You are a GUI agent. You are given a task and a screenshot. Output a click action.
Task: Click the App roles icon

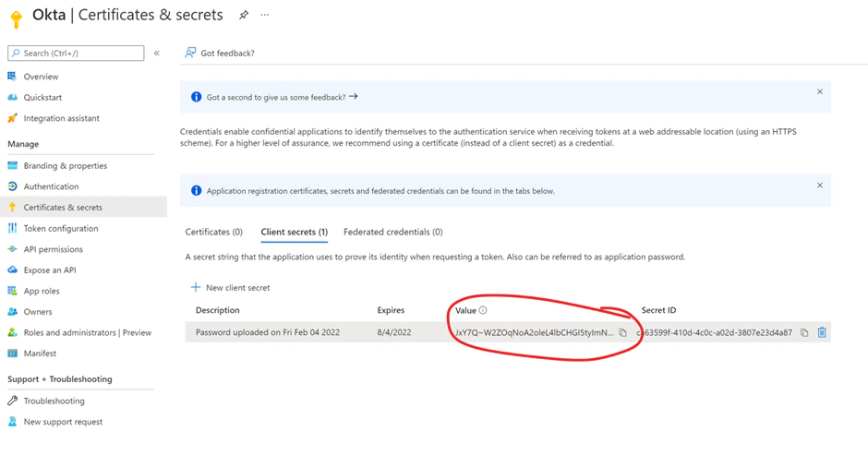[12, 291]
